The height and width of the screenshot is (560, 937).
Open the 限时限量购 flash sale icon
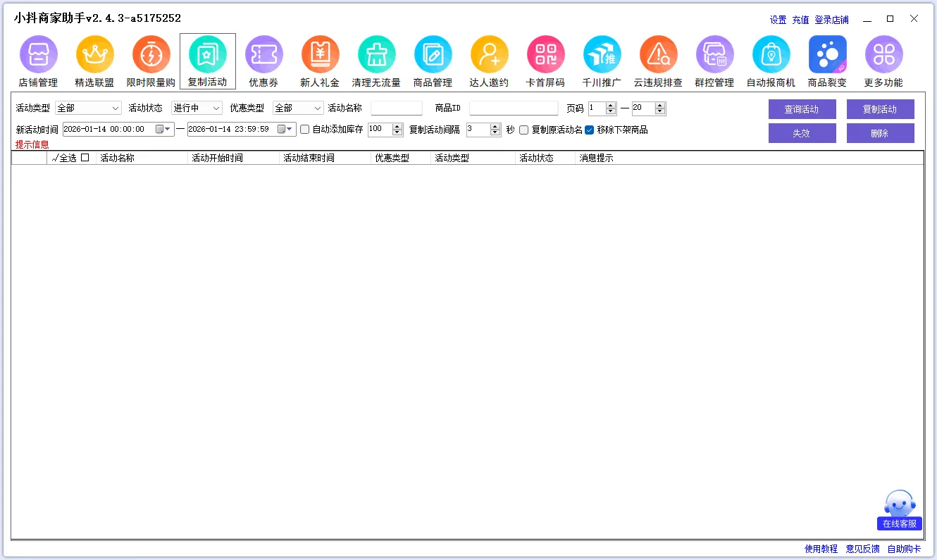click(x=151, y=55)
